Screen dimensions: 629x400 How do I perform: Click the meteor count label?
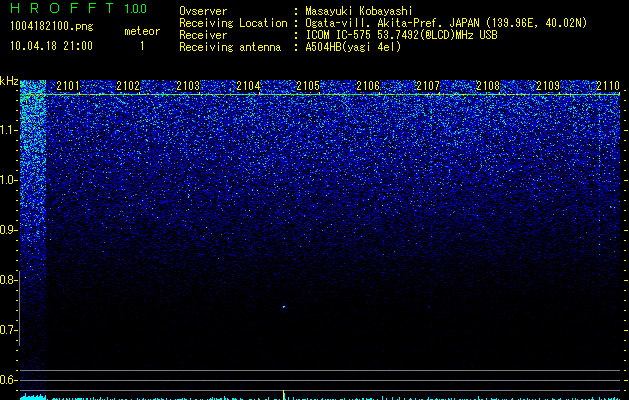pos(142,31)
